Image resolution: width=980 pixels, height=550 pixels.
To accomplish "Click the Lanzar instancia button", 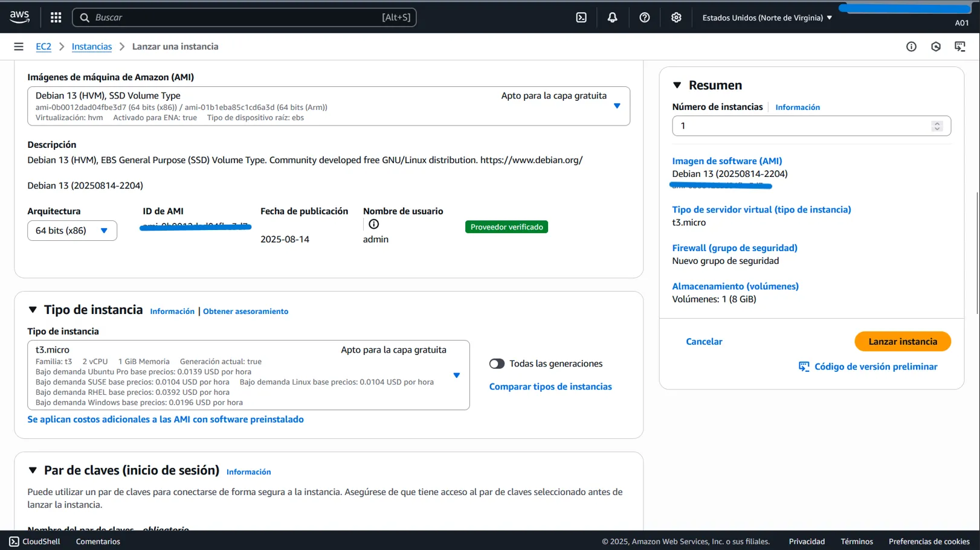I will click(x=902, y=341).
